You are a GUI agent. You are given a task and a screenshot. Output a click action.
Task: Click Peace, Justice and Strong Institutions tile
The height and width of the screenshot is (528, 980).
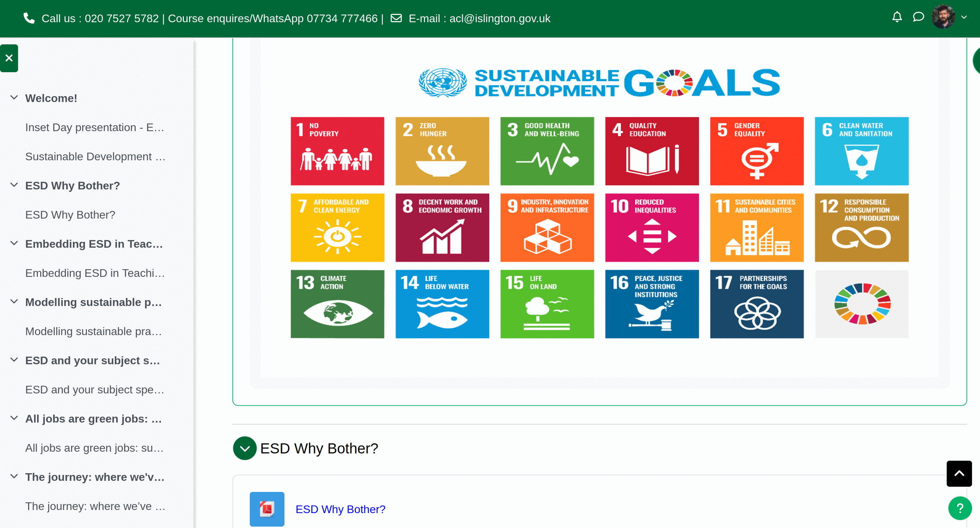click(x=652, y=304)
